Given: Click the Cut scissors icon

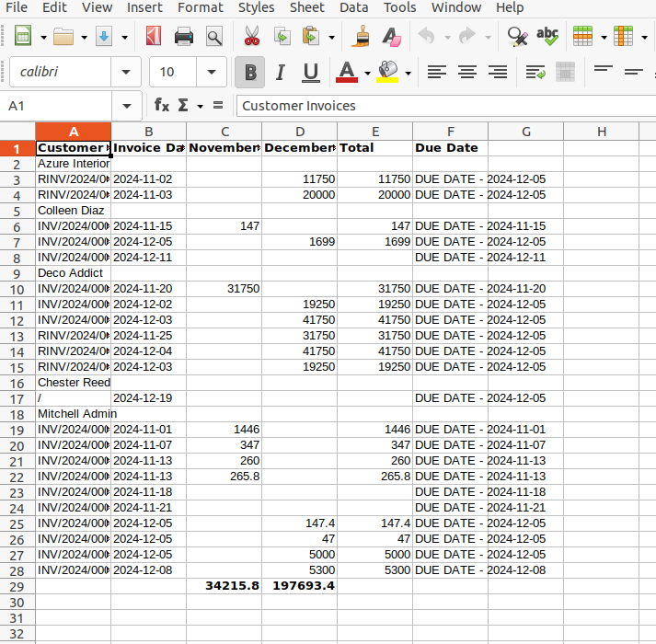Looking at the screenshot, I should (251, 37).
